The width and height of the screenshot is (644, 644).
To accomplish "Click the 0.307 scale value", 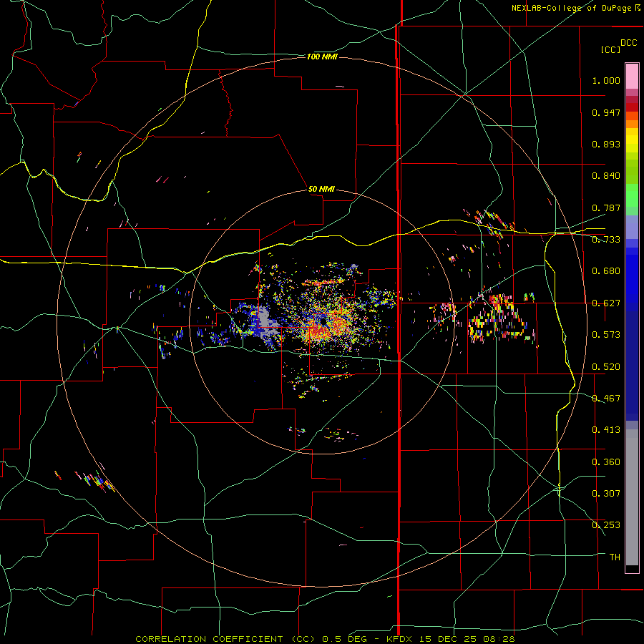I will tap(606, 494).
